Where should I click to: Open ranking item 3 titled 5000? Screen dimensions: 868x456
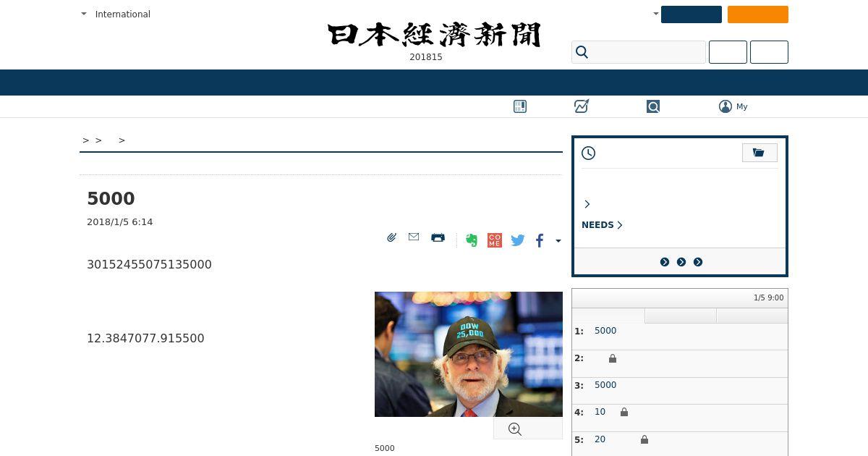pos(605,385)
